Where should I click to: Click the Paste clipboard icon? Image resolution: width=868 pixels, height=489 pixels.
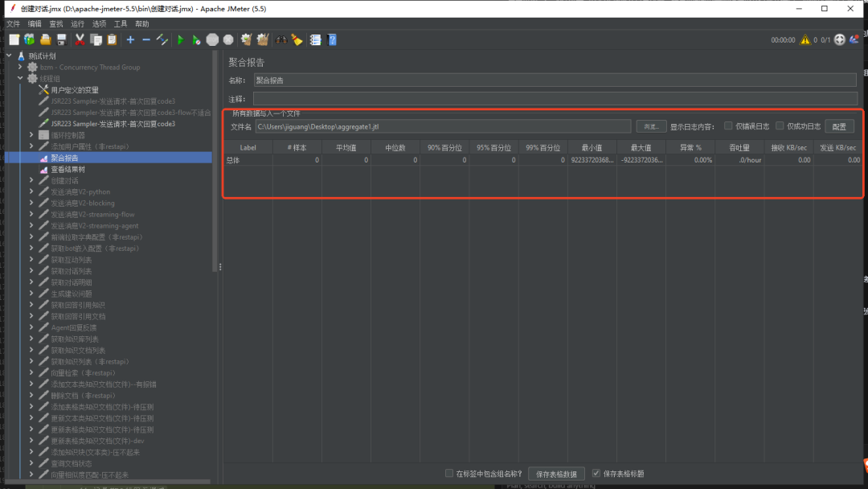pos(112,39)
